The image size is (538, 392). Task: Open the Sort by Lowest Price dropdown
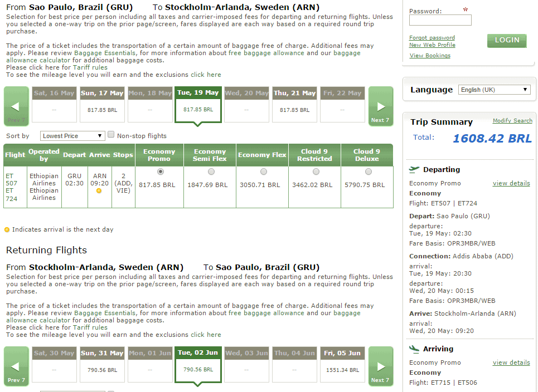pyautogui.click(x=72, y=136)
